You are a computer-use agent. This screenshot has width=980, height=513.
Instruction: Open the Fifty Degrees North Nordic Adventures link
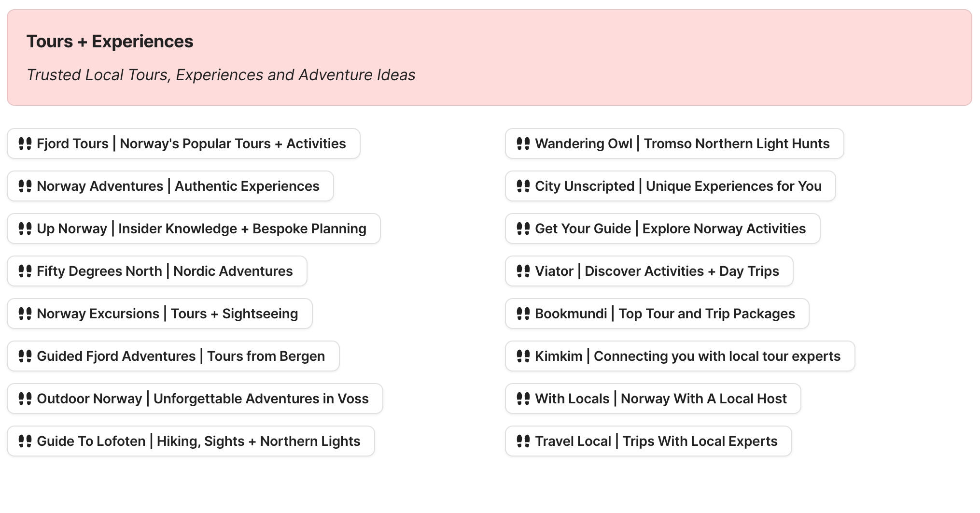coord(156,271)
